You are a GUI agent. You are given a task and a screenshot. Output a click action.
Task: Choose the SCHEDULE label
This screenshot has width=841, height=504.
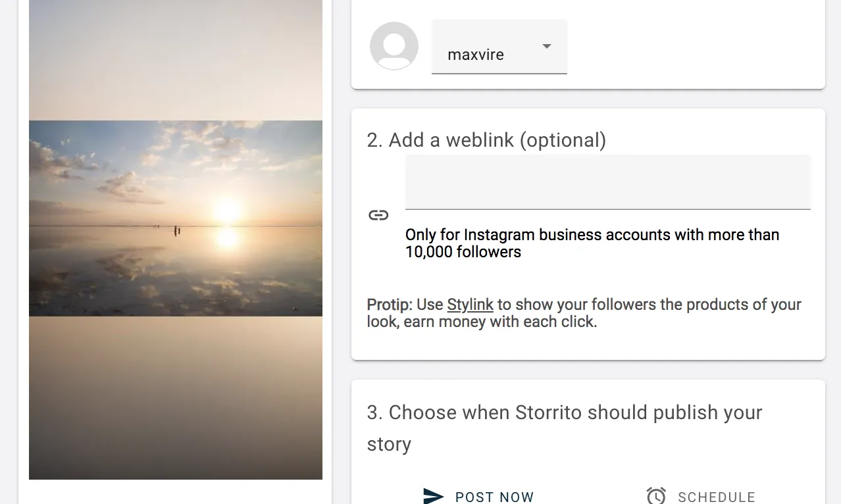[x=717, y=497]
